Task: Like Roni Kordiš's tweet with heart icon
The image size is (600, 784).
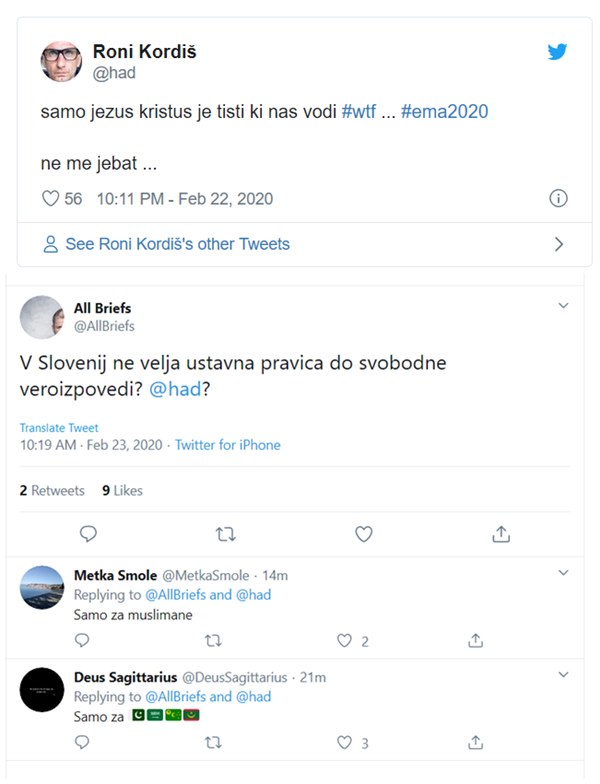Action: click(x=51, y=199)
